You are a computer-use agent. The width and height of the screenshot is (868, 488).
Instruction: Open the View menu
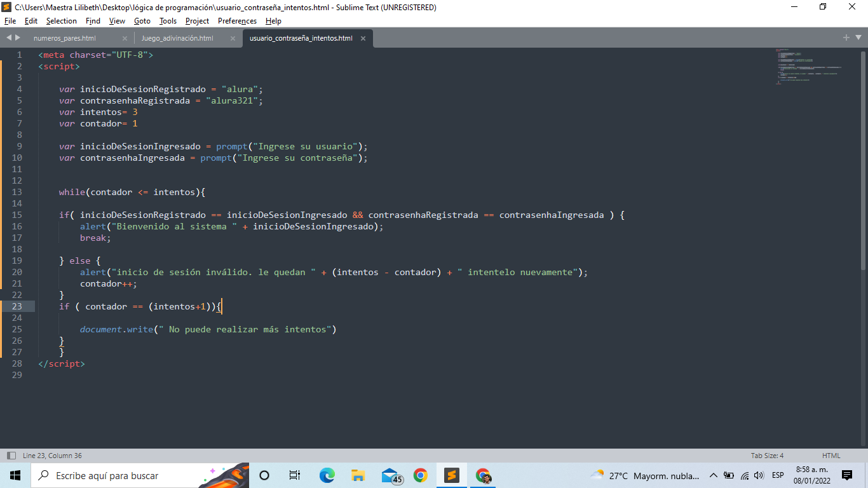117,21
